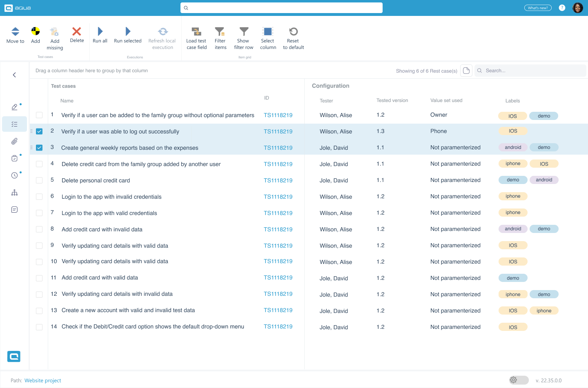This screenshot has height=388, width=588.
Task: Click the TS1118219 link for test case 6
Action: (x=278, y=197)
